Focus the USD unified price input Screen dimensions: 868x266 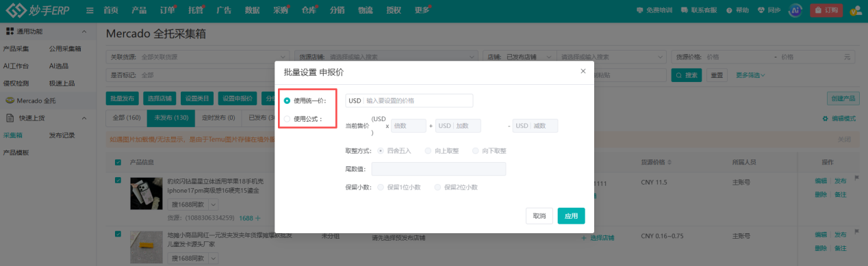409,101
